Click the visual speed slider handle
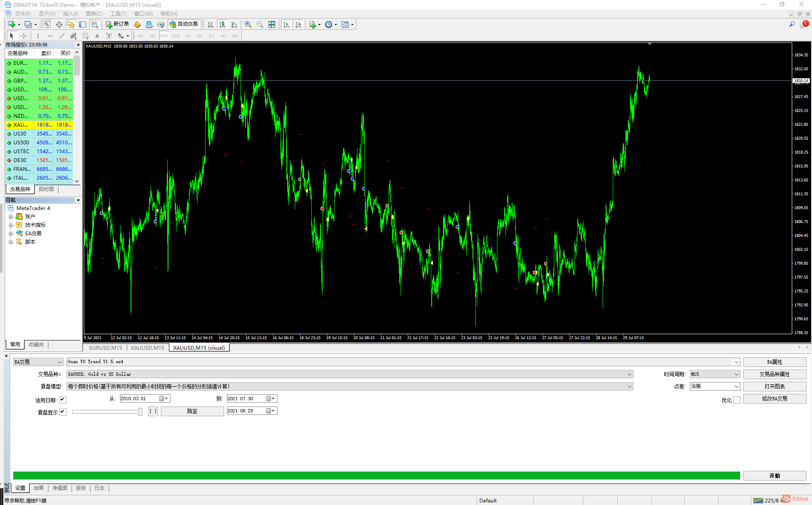 tap(140, 412)
